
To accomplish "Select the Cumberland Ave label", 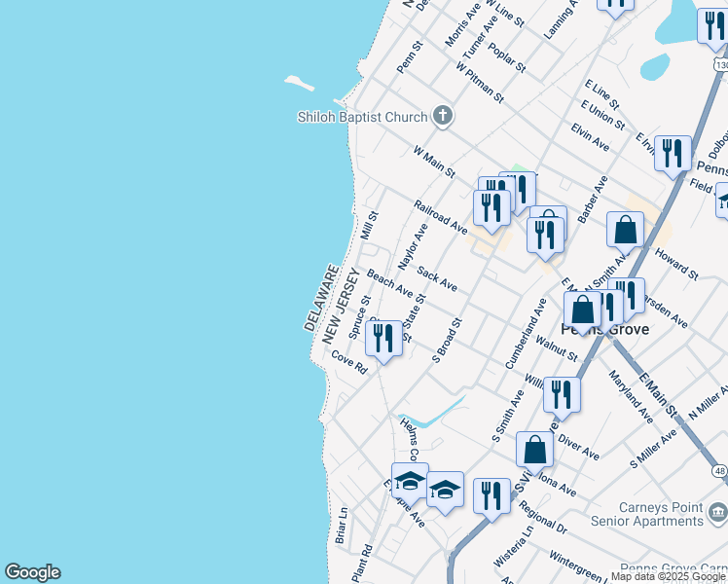I will click(x=526, y=334).
